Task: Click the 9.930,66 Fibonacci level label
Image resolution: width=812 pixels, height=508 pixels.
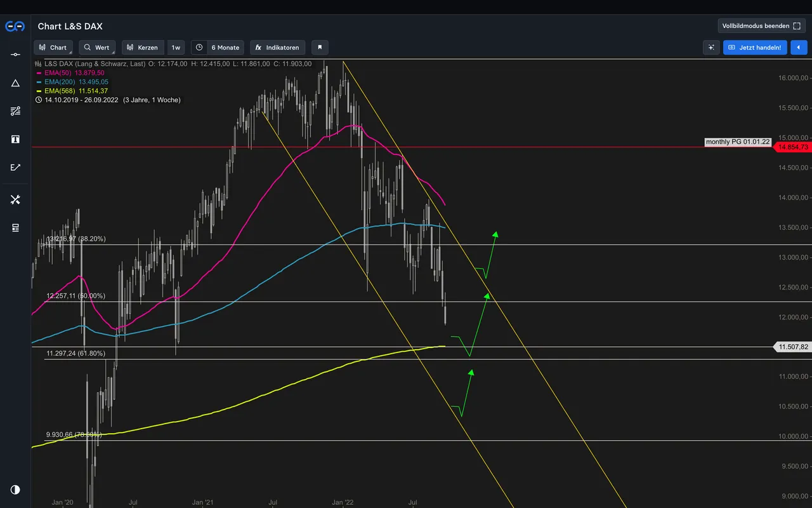Action: (x=74, y=435)
